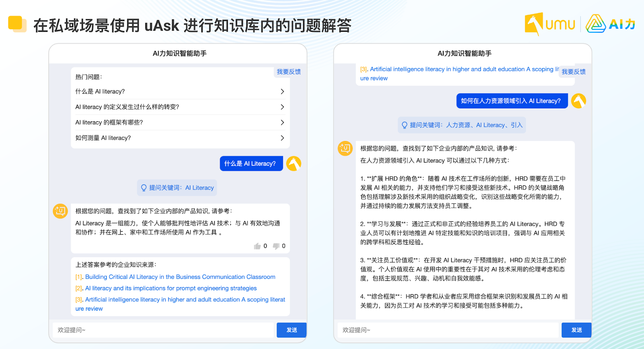Click the AI力 logo at top right
Image resolution: width=644 pixels, height=349 pixels.
(x=610, y=24)
